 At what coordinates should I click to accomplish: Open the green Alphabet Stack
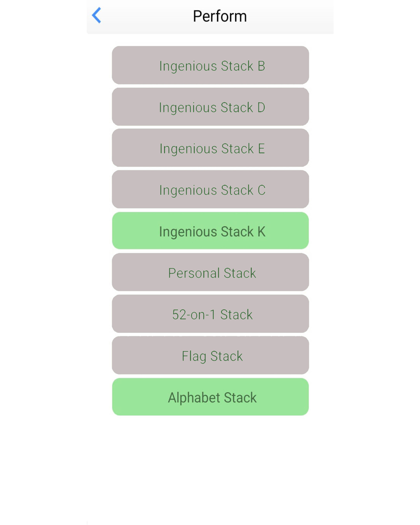pos(210,397)
